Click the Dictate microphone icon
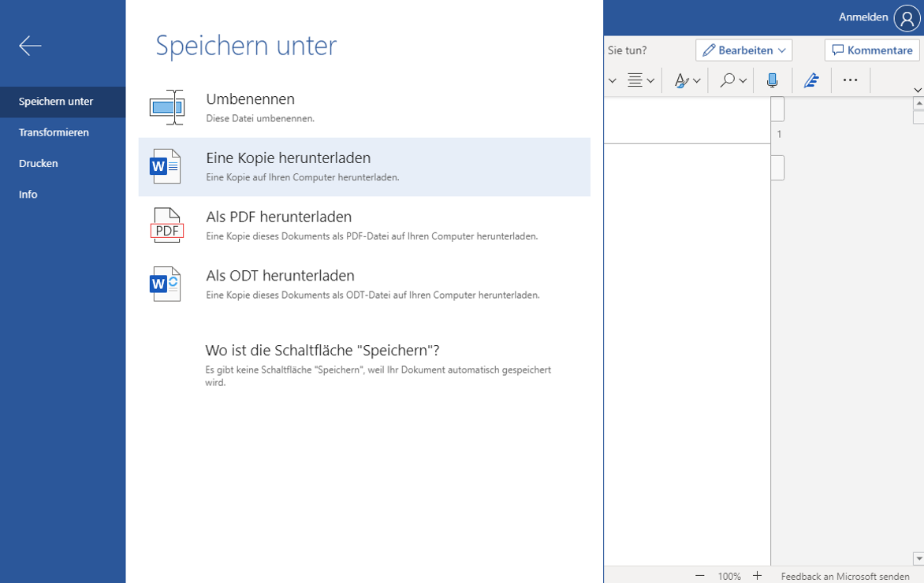 tap(772, 80)
